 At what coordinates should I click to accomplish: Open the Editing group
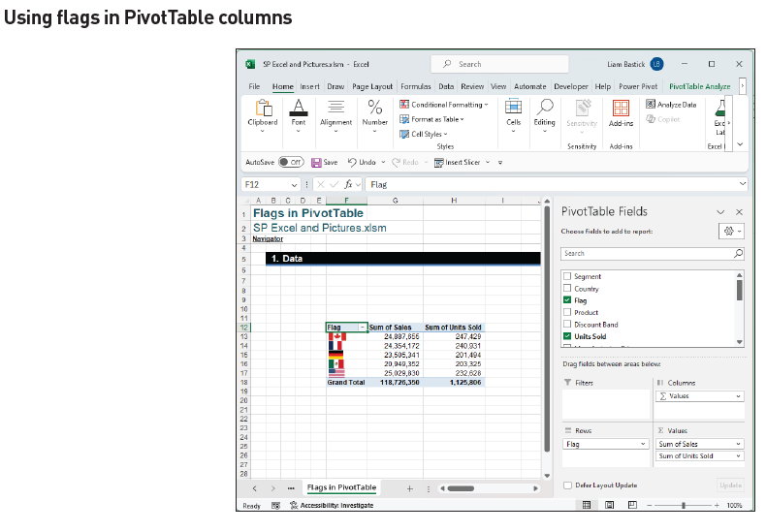point(544,115)
